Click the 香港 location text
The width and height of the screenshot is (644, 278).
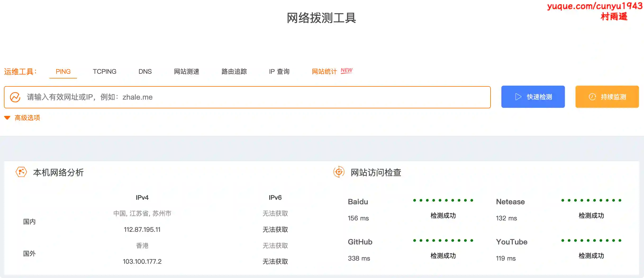tap(142, 245)
